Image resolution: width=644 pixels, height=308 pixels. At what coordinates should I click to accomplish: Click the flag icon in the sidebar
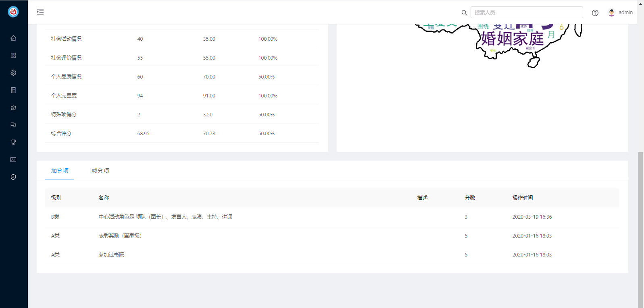point(13,125)
